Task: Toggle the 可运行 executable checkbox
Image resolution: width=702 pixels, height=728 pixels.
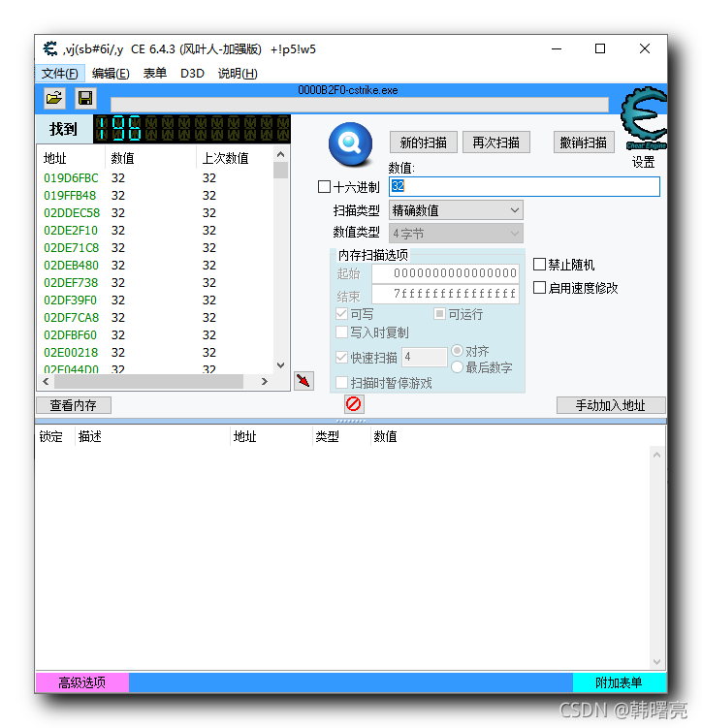Action: click(x=439, y=314)
